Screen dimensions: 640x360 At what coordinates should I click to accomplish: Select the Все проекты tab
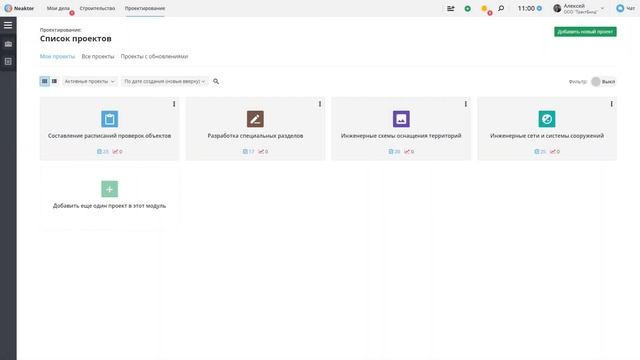[x=98, y=56]
